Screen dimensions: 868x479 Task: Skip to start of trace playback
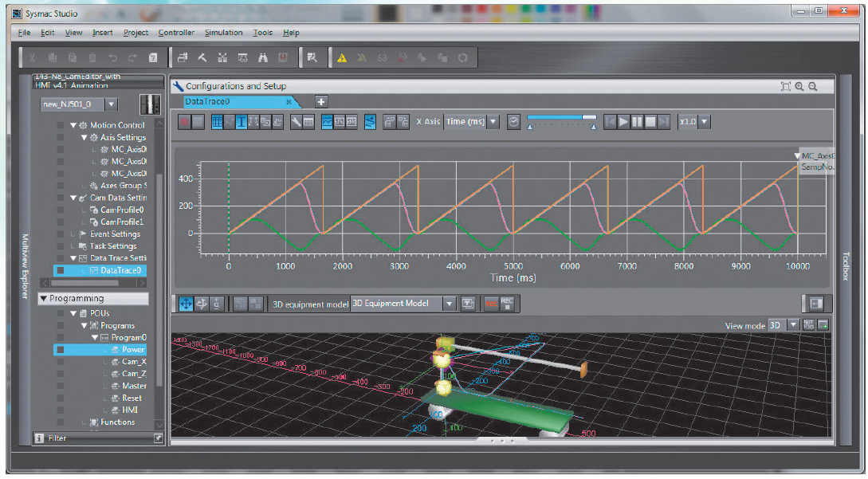coord(610,122)
